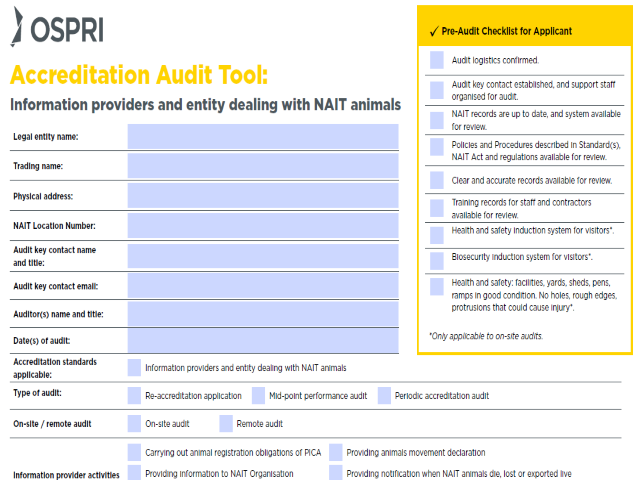Tick Information providers and entity dealing checkbox

tap(134, 368)
